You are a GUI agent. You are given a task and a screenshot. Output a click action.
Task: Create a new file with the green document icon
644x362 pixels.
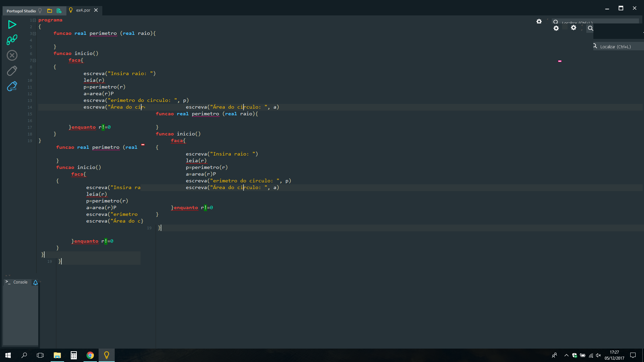[x=59, y=11]
